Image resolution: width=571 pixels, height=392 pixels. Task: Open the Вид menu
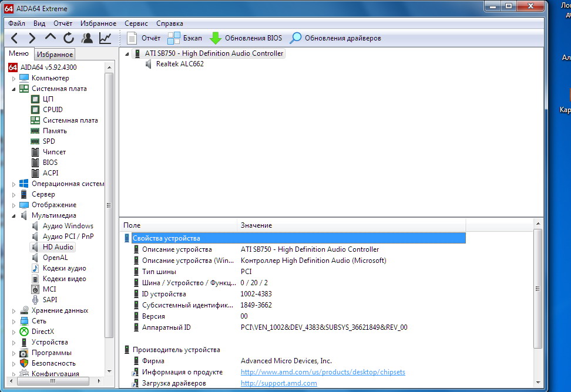pos(39,23)
